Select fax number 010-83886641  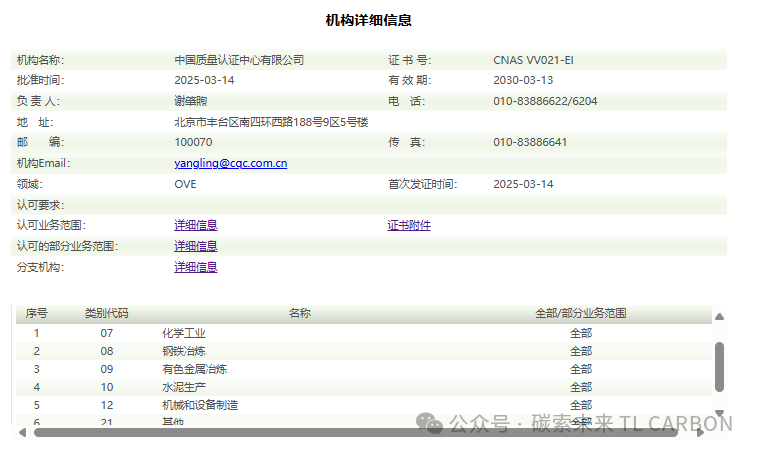pyautogui.click(x=530, y=142)
